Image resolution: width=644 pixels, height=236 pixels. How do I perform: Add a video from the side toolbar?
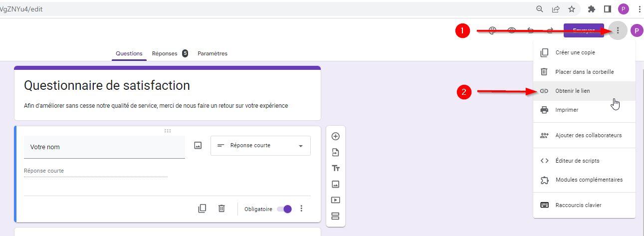[335, 200]
